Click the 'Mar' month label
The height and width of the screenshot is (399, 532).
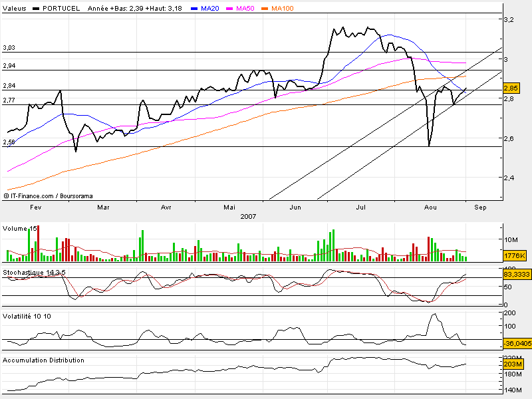[x=103, y=207]
